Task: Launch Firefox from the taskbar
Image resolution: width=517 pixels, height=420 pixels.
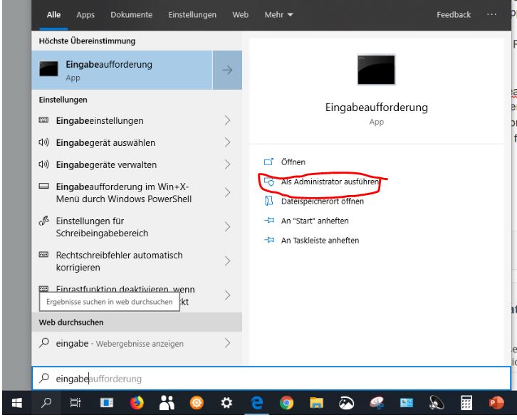Action: (137, 402)
